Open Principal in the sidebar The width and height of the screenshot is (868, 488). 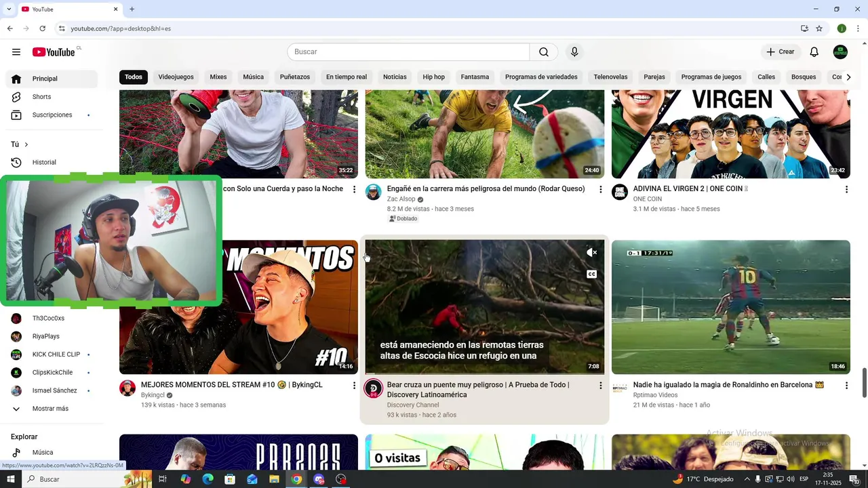coord(52,79)
